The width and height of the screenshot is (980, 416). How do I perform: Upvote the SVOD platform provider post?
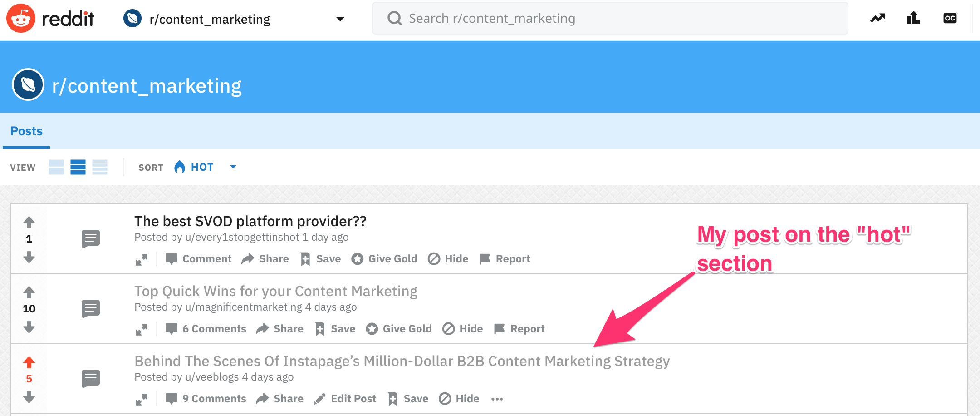[x=29, y=223]
